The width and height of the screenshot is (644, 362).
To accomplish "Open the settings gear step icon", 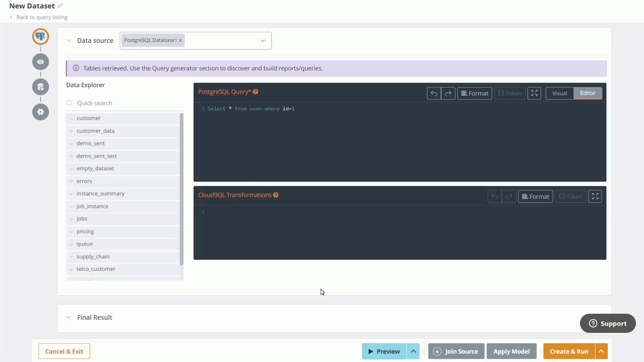I will (40, 112).
